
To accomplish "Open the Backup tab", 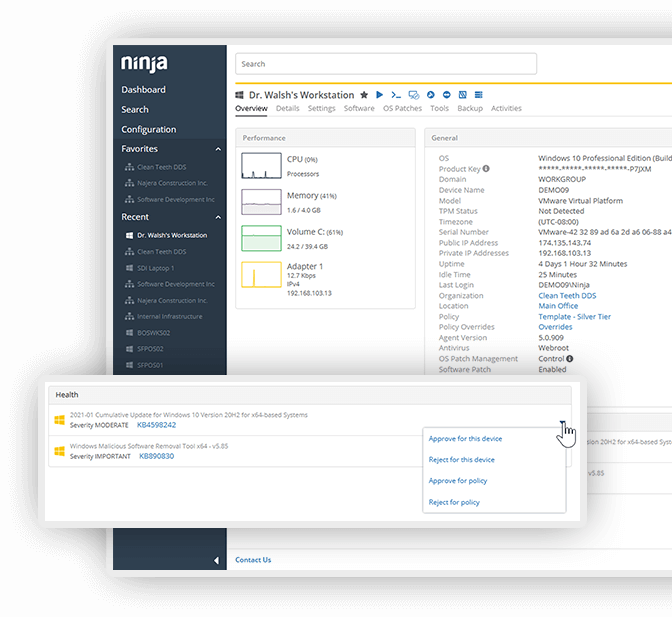I will click(470, 108).
